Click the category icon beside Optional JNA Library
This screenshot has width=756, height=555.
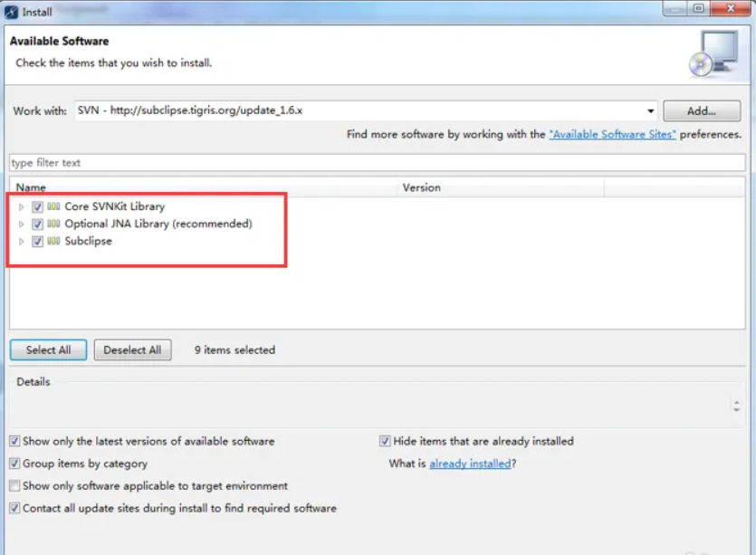[x=53, y=224]
